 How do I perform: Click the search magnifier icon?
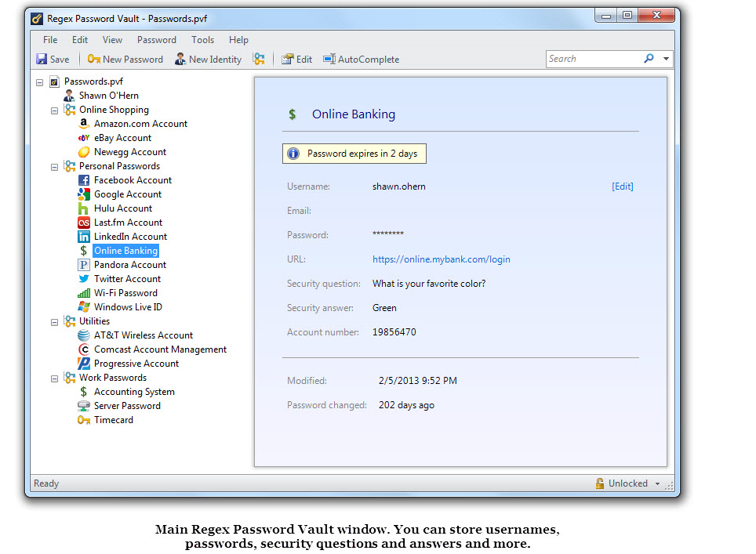click(x=649, y=58)
